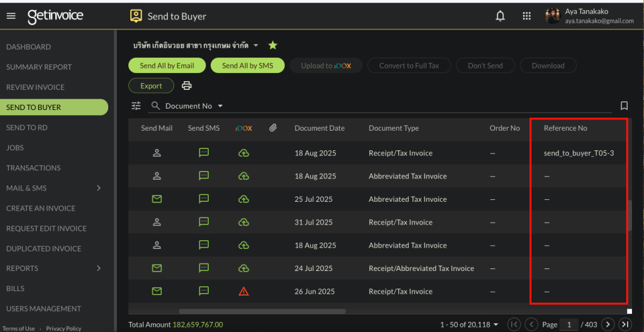Expand the Mail & SMS sidebar menu
The width and height of the screenshot is (644, 332).
click(x=99, y=188)
